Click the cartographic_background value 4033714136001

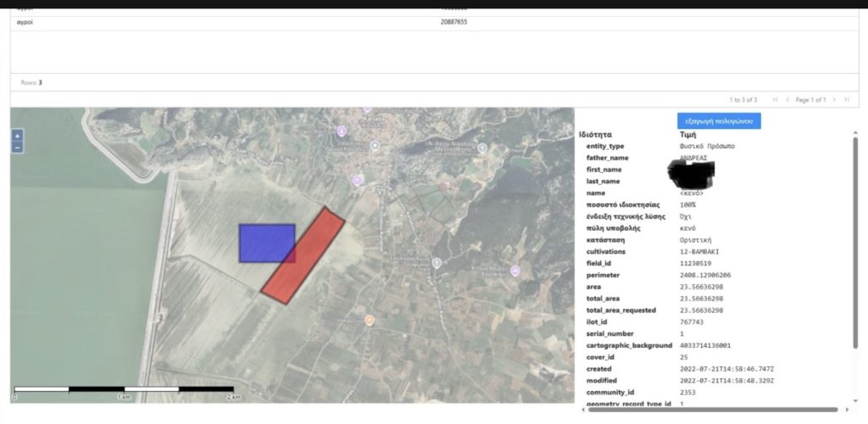tap(705, 346)
